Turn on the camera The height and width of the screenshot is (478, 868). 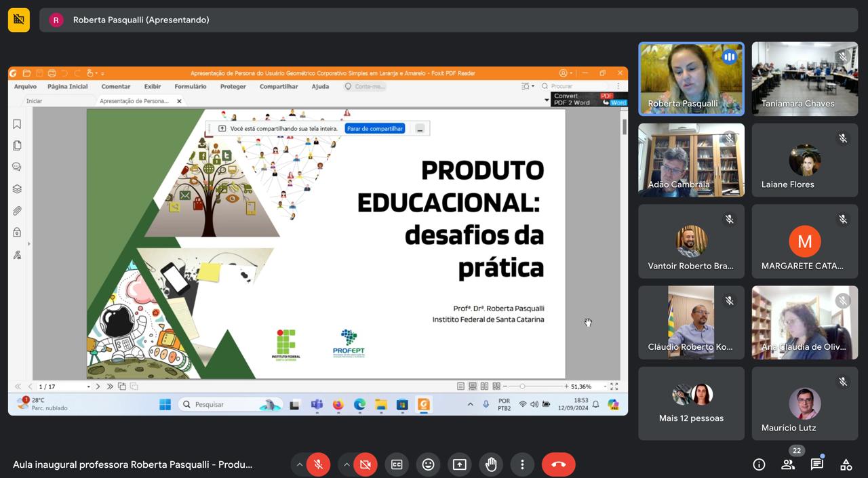pyautogui.click(x=365, y=464)
